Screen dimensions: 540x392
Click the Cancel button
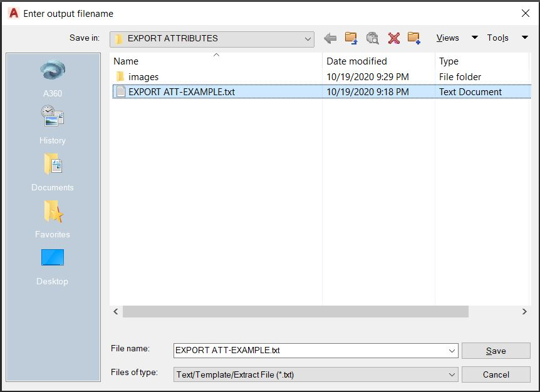[496, 374]
